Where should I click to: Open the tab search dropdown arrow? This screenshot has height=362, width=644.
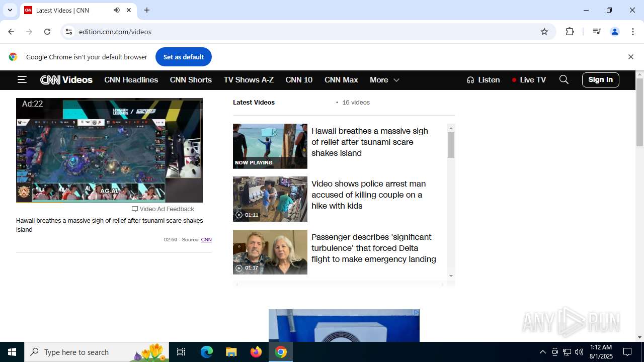click(x=10, y=10)
